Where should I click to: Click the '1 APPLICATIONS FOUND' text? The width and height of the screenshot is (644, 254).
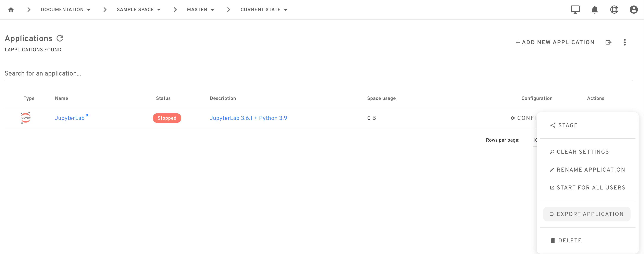coord(33,49)
